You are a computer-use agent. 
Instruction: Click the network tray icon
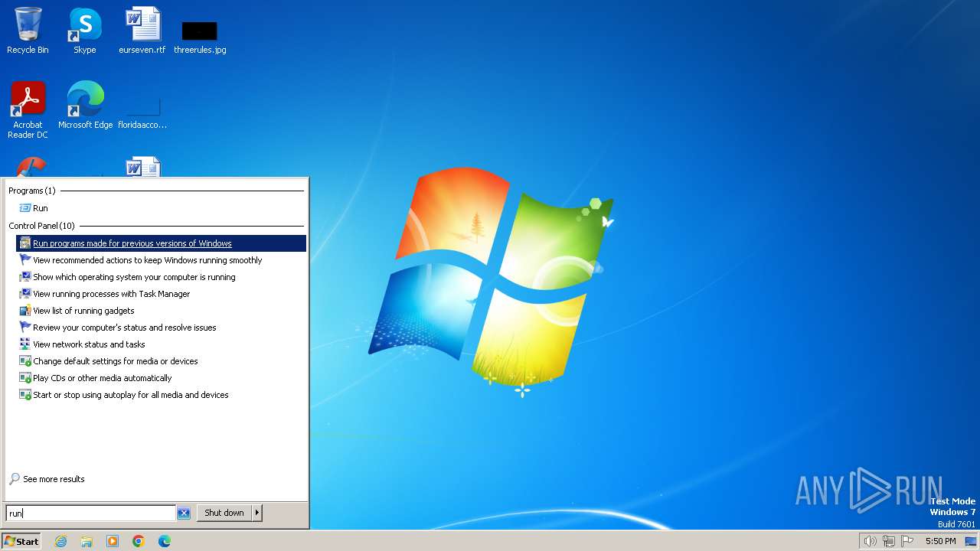pos(889,541)
